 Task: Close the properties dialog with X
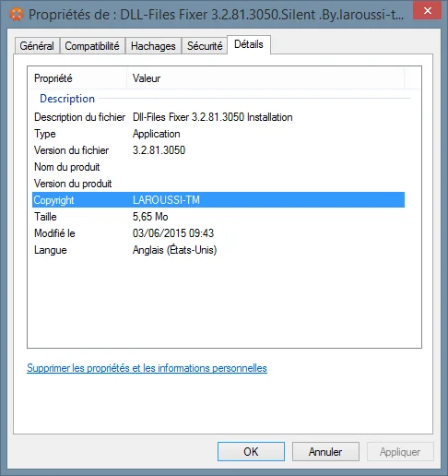(427, 11)
